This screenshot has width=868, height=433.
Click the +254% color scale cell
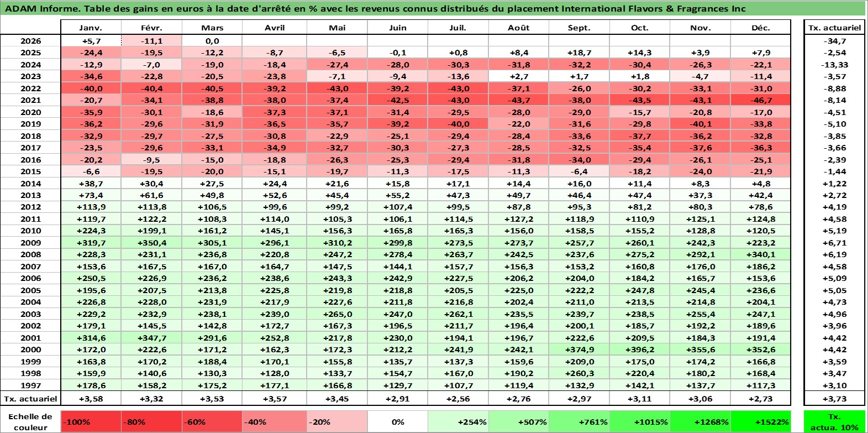pyautogui.click(x=458, y=421)
